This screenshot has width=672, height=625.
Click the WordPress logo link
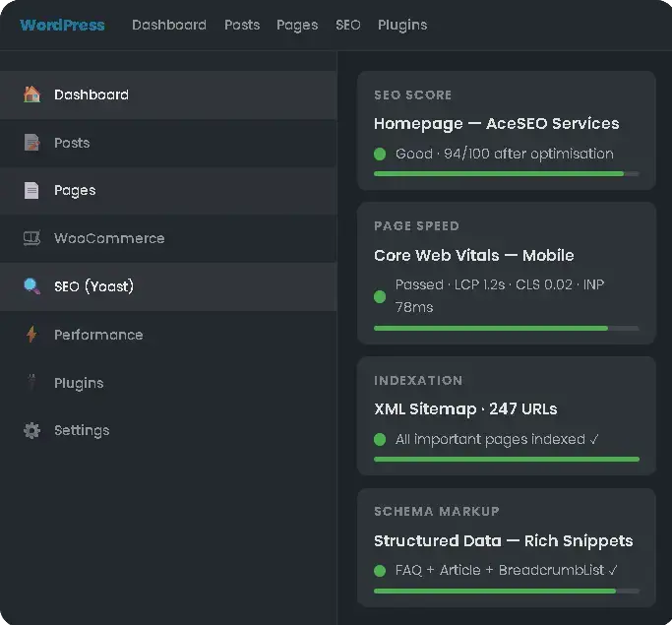[62, 25]
